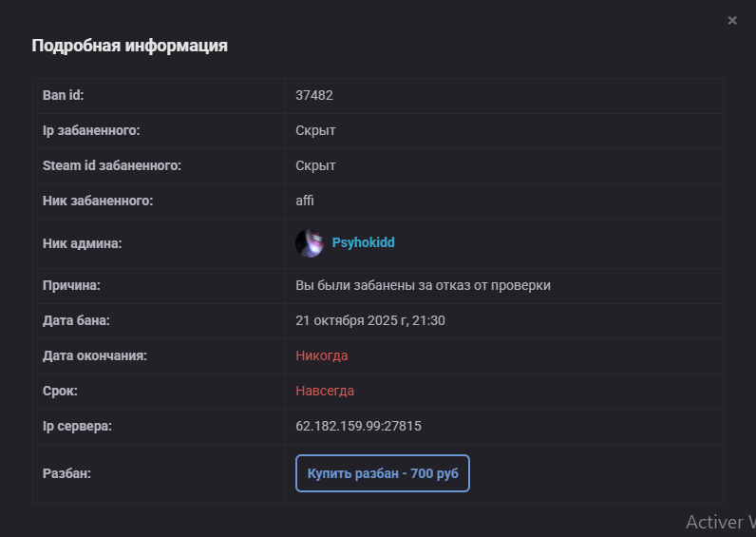This screenshot has width=756, height=537.
Task: Open the Psyhokidd admin profile link
Action: 363,243
